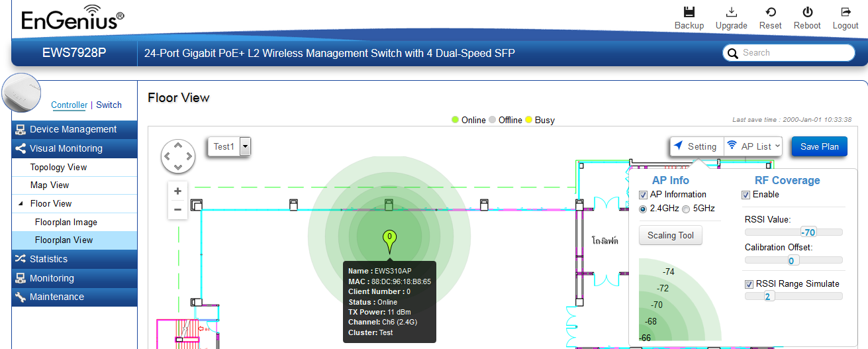The image size is (868, 349).
Task: Click the Device Management icon
Action: click(x=20, y=130)
